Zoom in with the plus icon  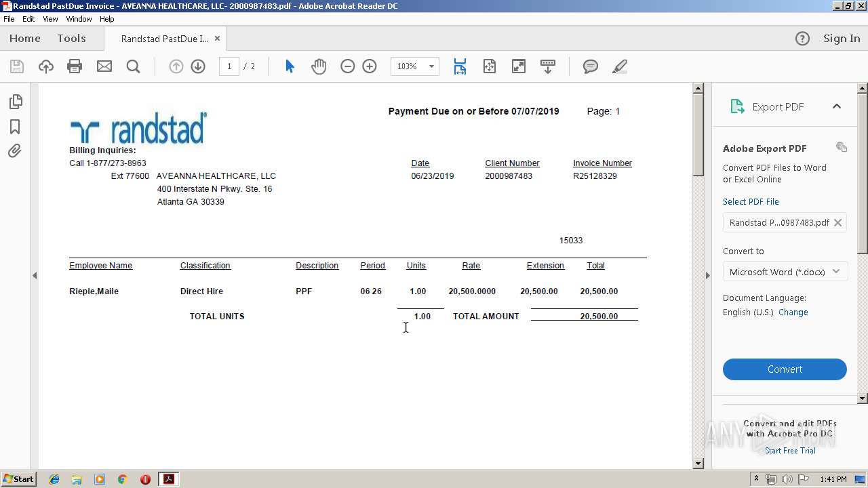click(x=370, y=66)
